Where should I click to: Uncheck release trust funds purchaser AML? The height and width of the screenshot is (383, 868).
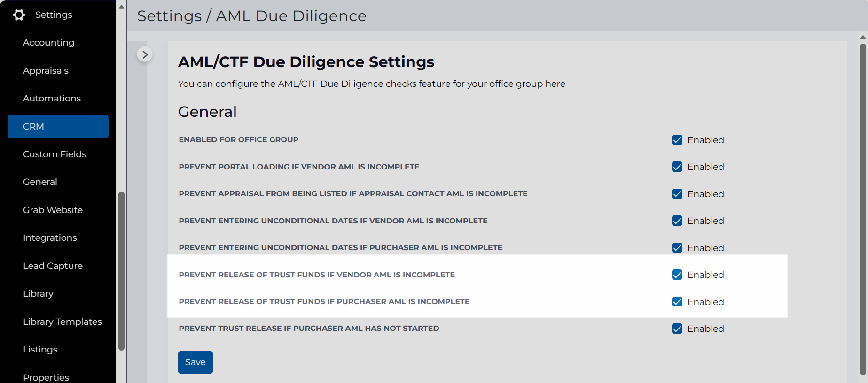[677, 301]
